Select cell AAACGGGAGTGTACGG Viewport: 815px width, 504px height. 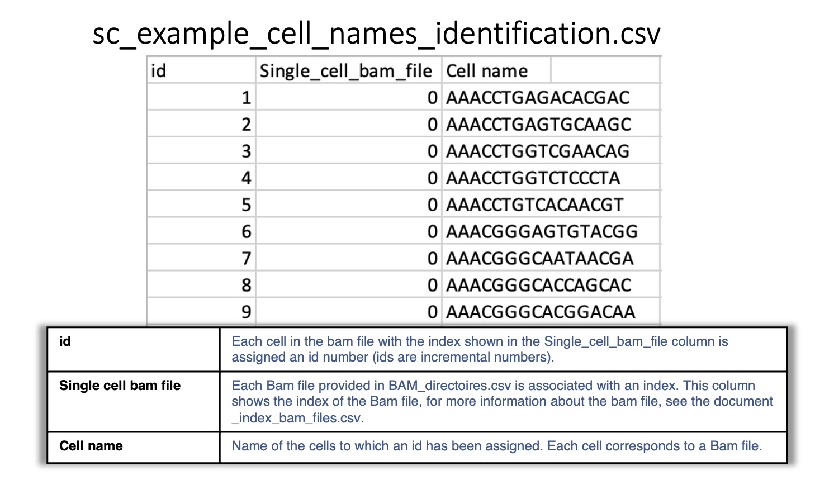tap(551, 231)
